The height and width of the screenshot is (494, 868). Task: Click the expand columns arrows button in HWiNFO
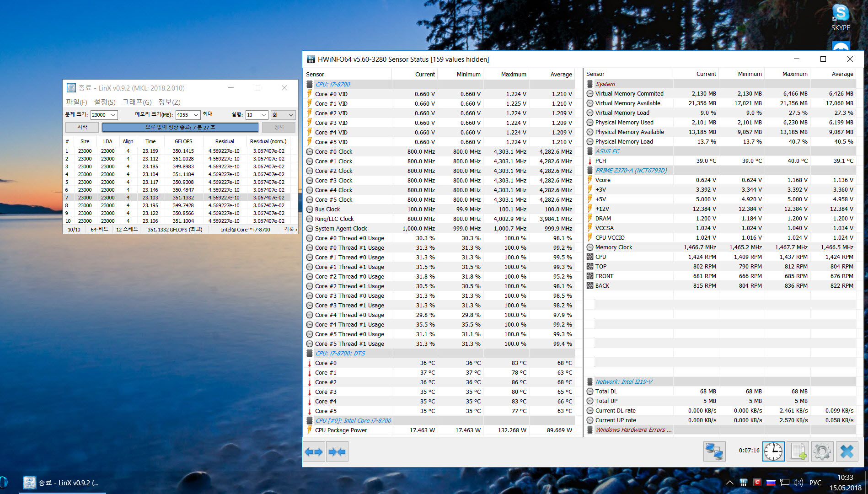pyautogui.click(x=314, y=452)
